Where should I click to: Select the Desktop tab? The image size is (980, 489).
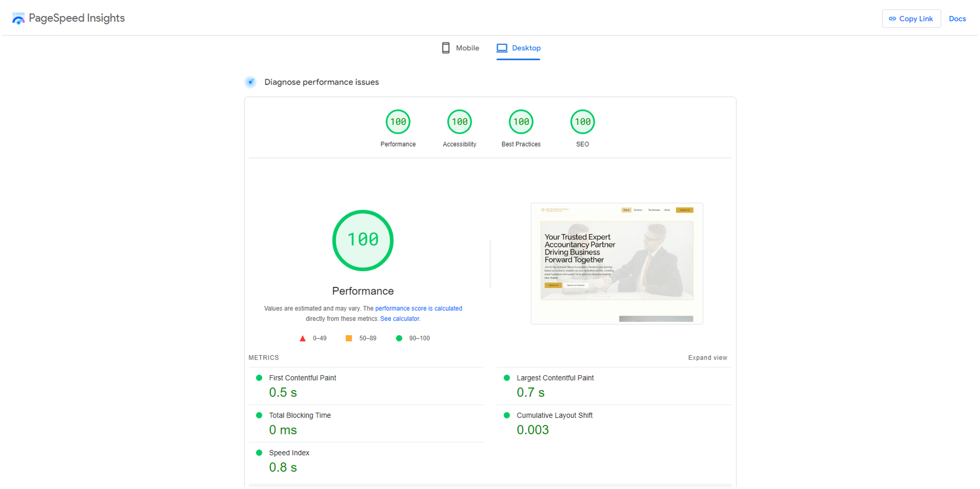point(518,48)
